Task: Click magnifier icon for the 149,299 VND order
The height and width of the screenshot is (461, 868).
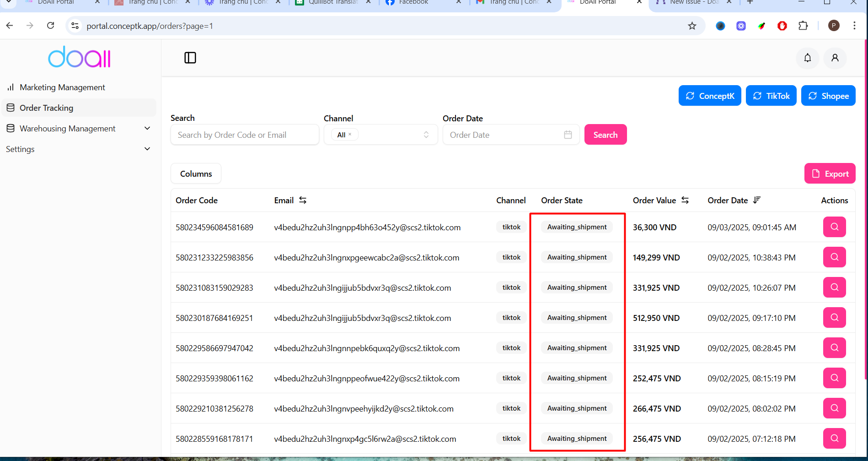Action: click(x=834, y=257)
